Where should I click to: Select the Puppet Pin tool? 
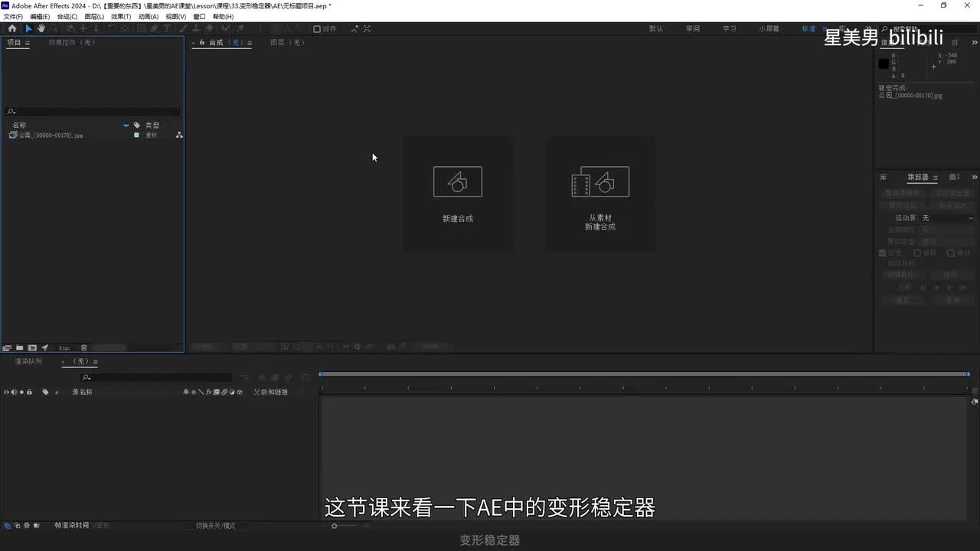tap(240, 28)
